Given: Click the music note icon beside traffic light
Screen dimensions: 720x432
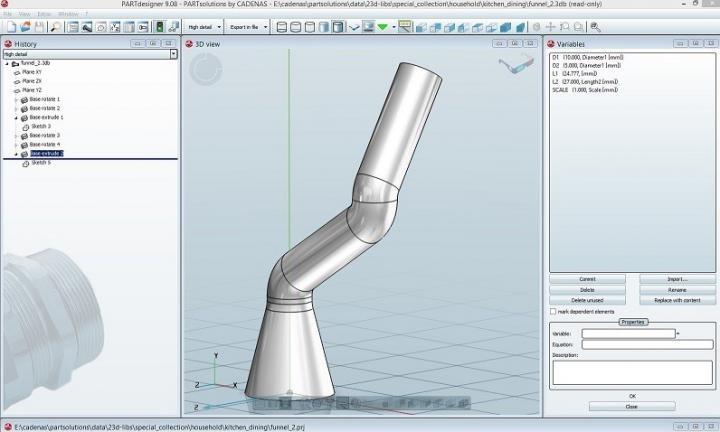Looking at the screenshot, I should 173,27.
